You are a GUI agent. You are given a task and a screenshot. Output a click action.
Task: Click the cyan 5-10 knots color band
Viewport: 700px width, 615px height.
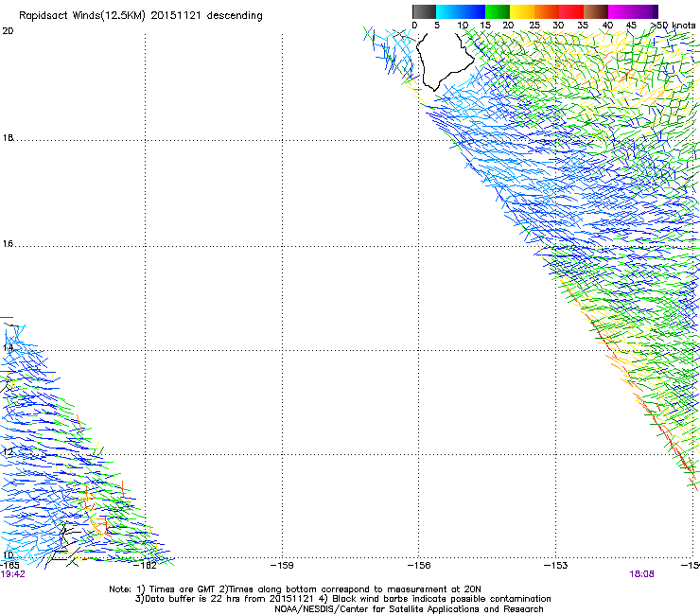click(447, 11)
